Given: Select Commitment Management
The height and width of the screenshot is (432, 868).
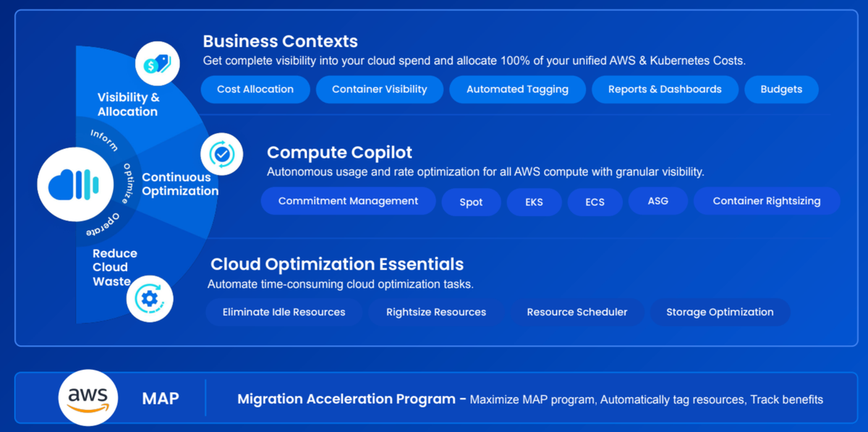Looking at the screenshot, I should click(x=348, y=201).
